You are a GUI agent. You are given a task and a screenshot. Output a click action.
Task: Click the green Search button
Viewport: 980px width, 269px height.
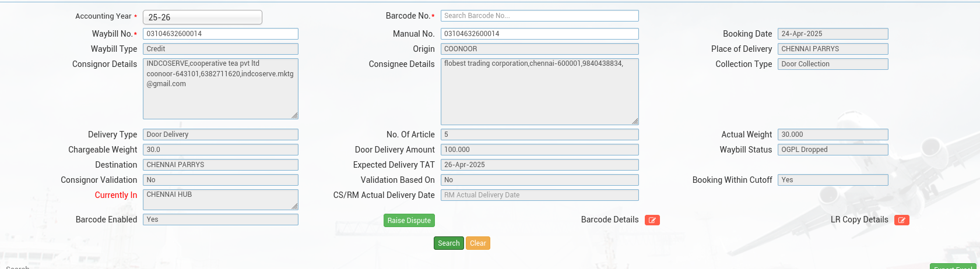[x=448, y=243]
